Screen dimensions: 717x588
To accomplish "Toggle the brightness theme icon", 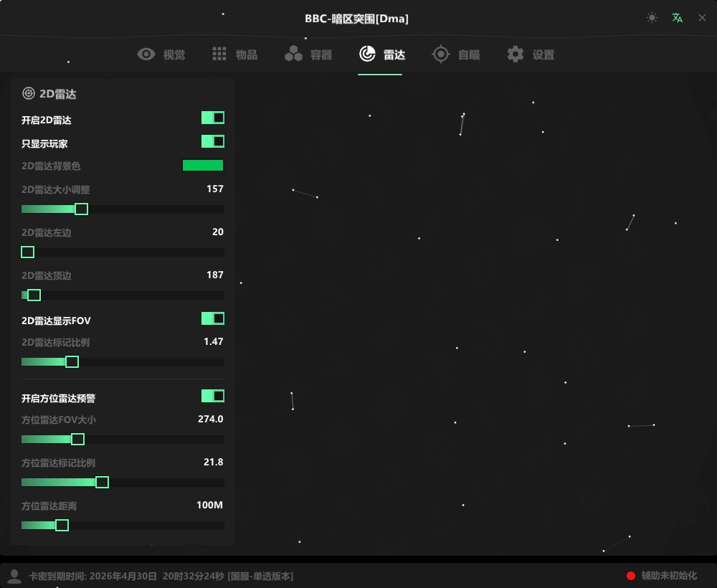I will [x=652, y=18].
